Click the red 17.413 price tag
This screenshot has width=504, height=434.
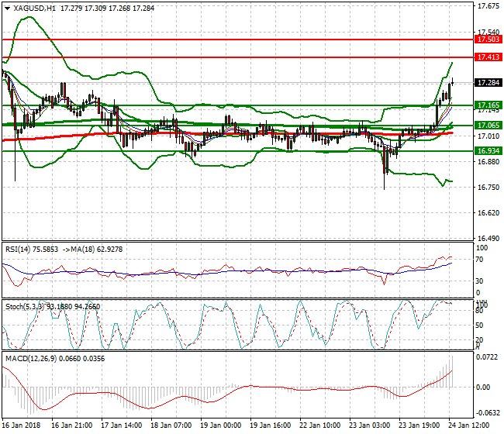tap(488, 57)
